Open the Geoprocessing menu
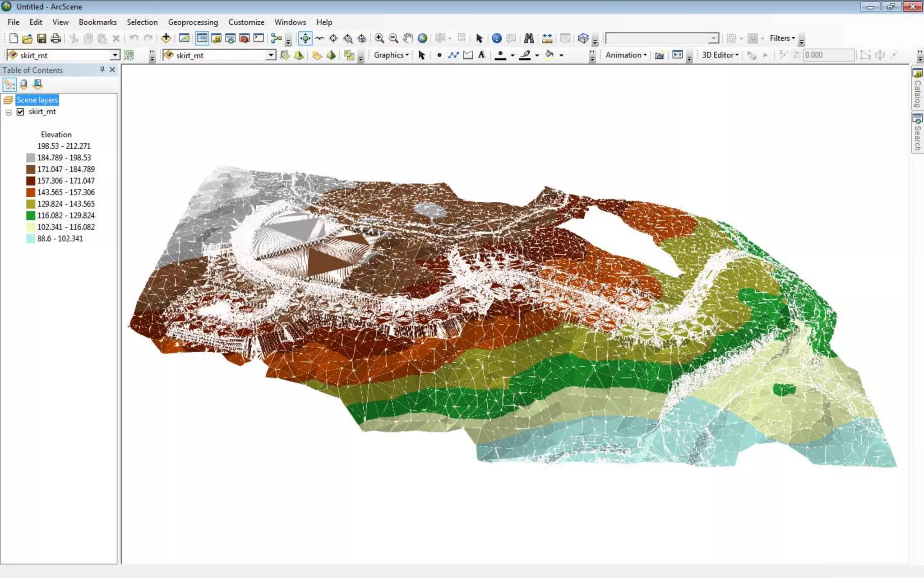924x578 pixels. (x=193, y=22)
